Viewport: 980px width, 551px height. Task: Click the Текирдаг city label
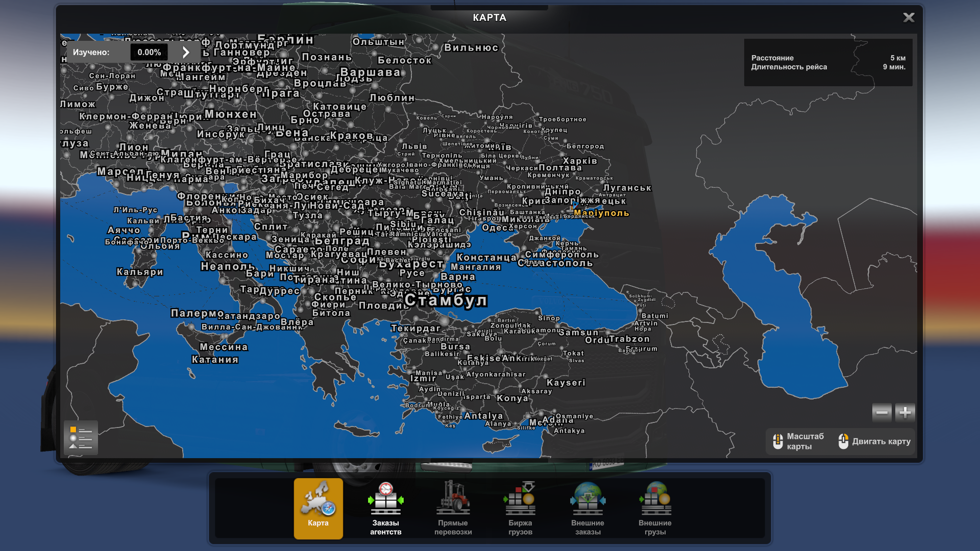[415, 328]
